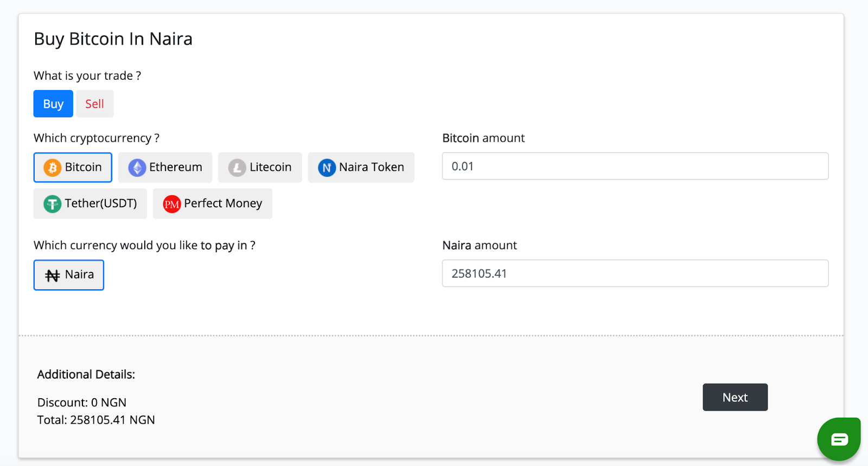Click the grey Litecoin coin icon
The width and height of the screenshot is (868, 466).
coord(237,168)
